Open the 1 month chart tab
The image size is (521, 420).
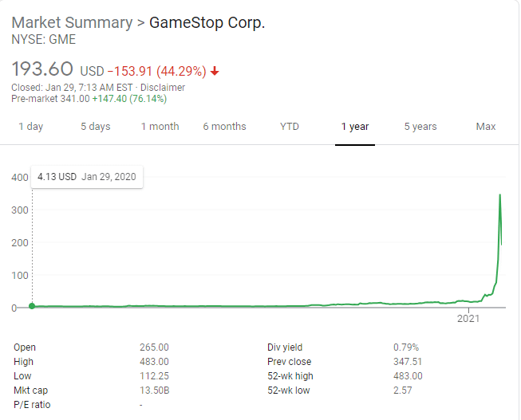tap(160, 127)
